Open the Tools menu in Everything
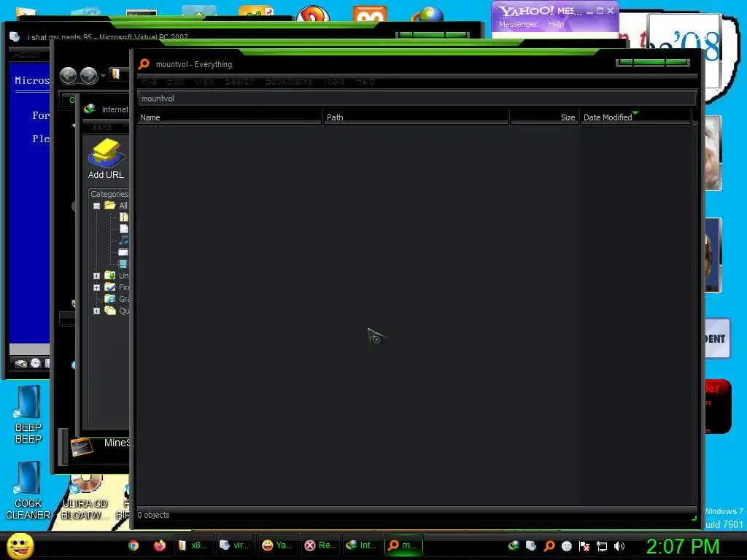The width and height of the screenshot is (747, 560). (334, 82)
